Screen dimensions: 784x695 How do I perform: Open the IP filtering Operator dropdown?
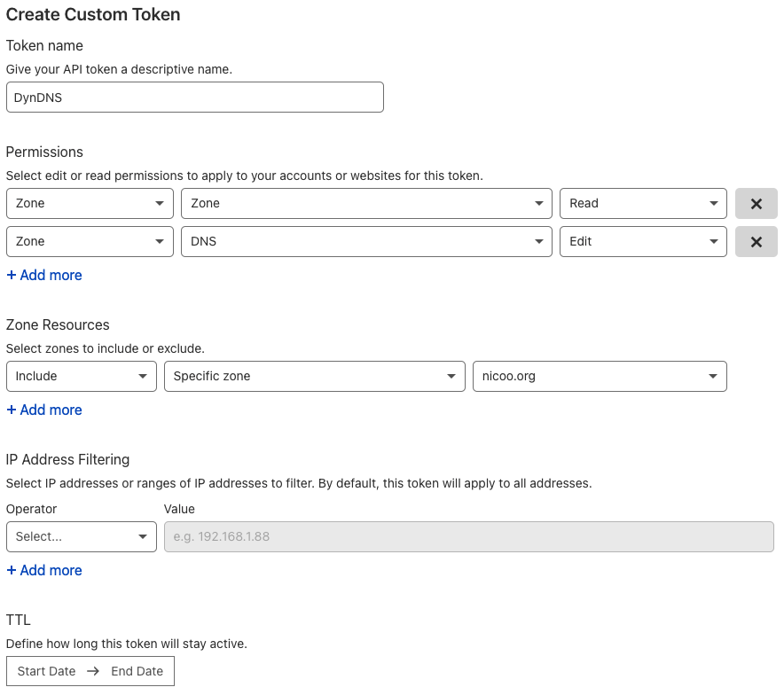click(81, 537)
